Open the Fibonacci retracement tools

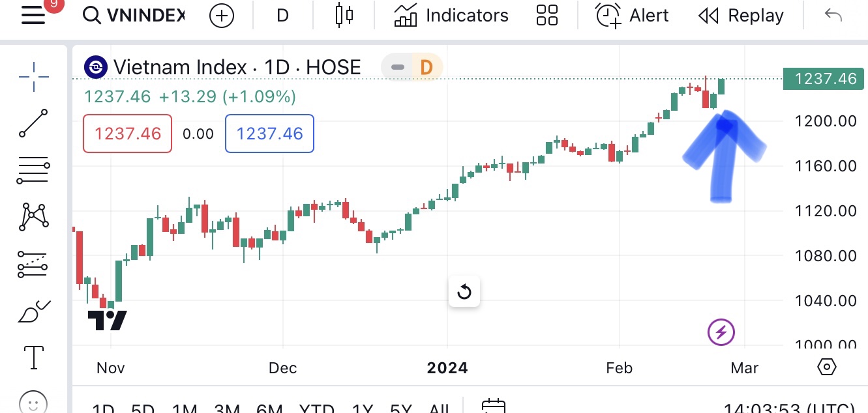(x=33, y=171)
